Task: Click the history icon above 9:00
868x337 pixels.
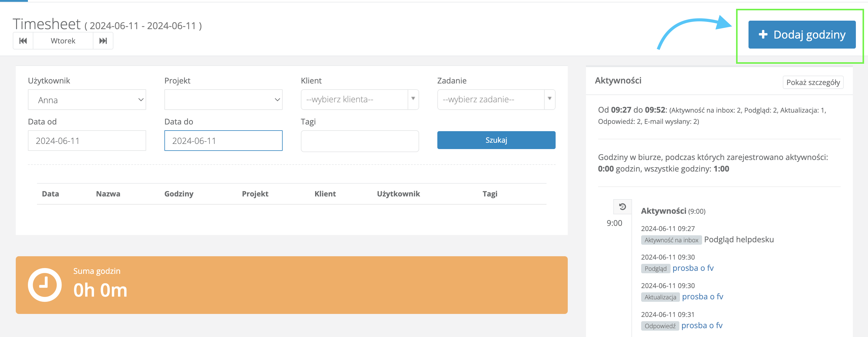Action: 622,206
